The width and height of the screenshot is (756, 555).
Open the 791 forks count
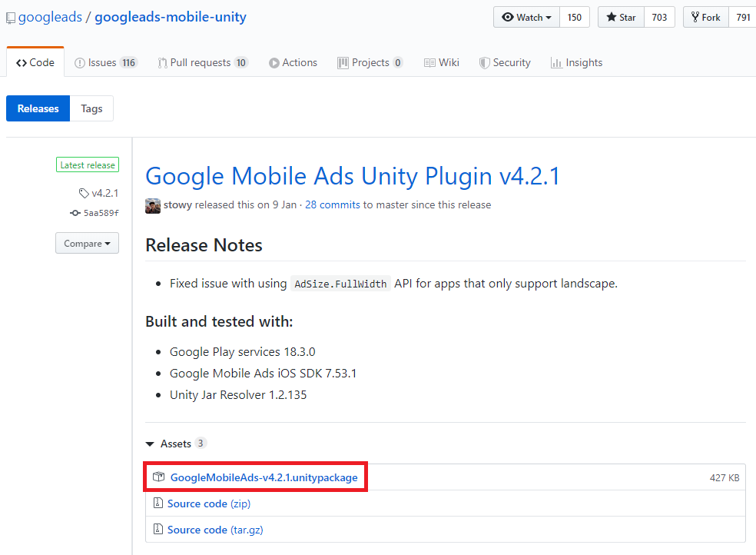[743, 18]
